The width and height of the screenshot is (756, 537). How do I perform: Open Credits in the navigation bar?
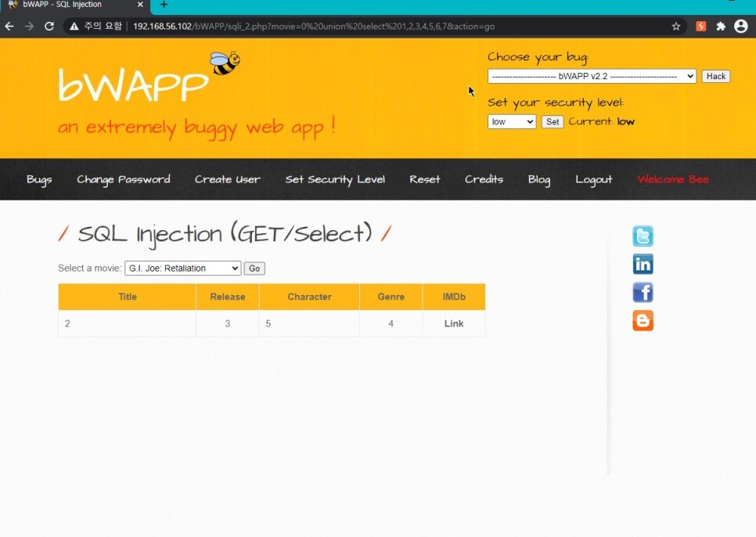click(x=484, y=179)
